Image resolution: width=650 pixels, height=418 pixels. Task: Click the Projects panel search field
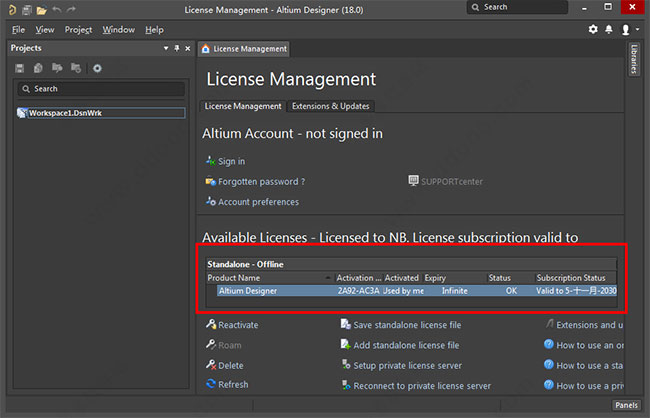click(x=98, y=89)
